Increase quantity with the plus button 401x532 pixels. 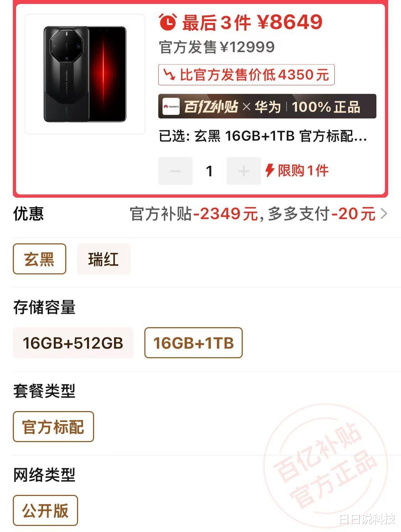244,171
